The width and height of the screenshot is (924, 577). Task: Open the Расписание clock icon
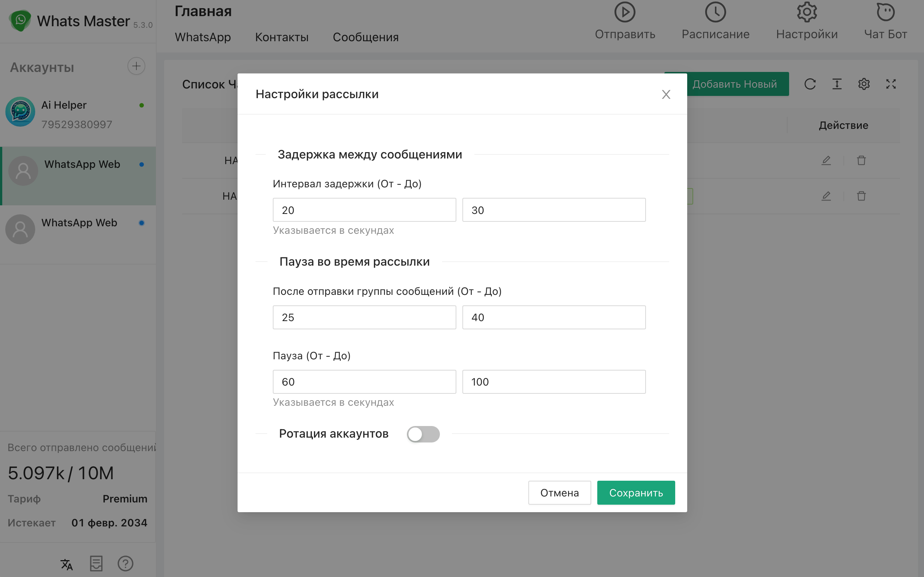tap(715, 12)
